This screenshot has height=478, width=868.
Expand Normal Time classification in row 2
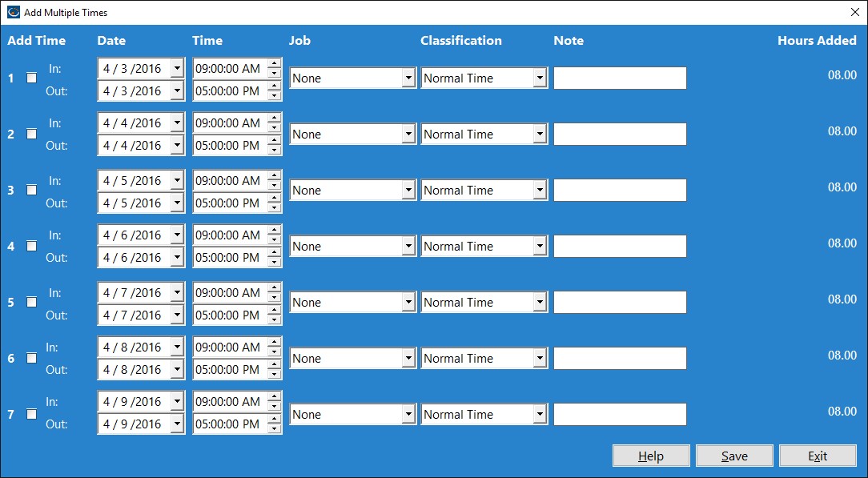[x=540, y=134]
